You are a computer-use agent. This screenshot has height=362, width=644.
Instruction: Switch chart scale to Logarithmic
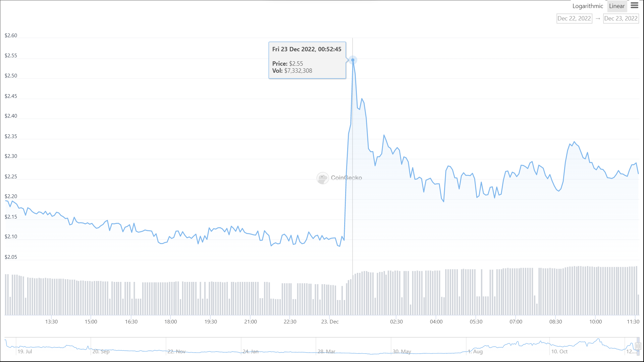coord(587,6)
